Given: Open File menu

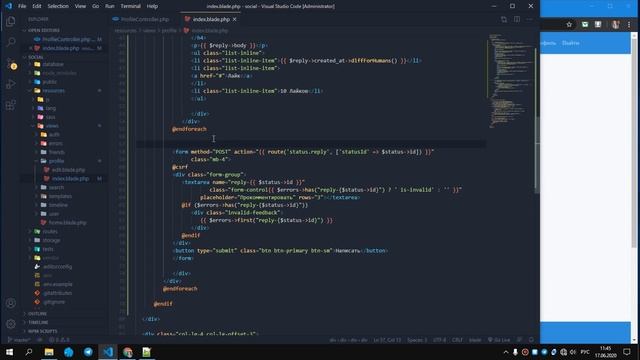Looking at the screenshot, I should coord(22,6).
